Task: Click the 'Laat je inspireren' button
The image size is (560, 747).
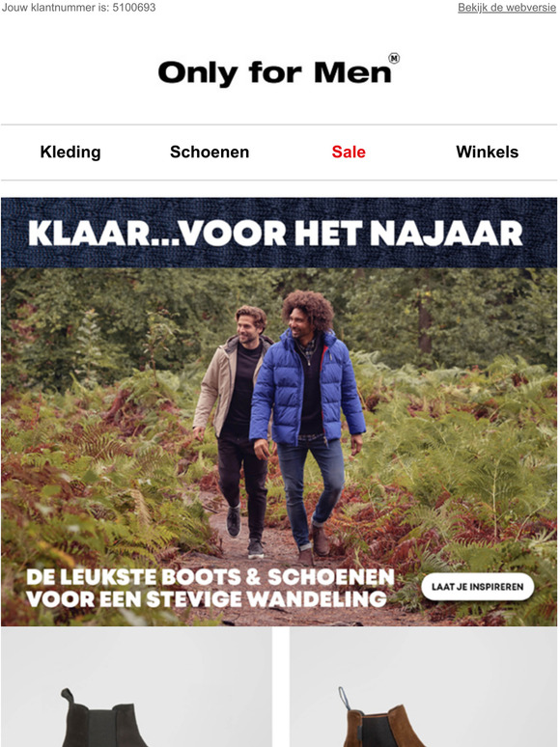Action: pyautogui.click(x=478, y=587)
